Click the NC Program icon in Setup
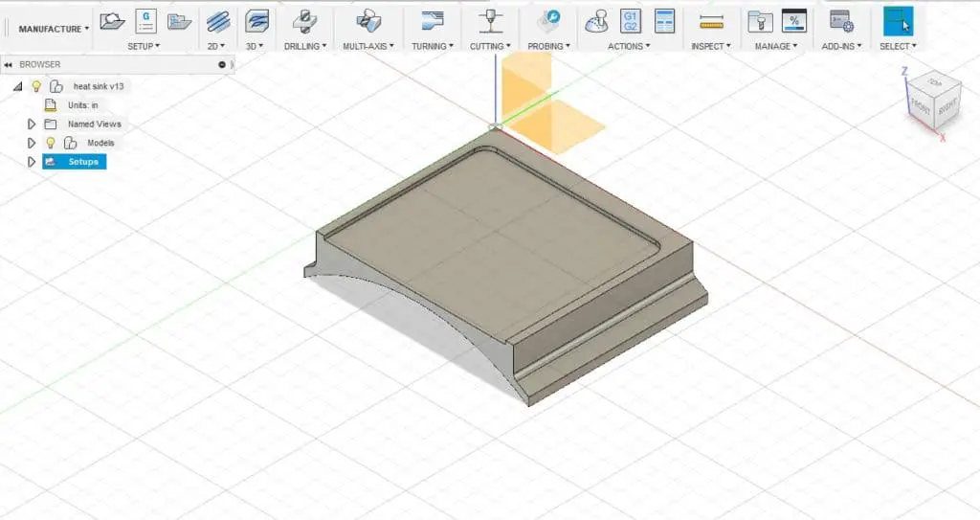 (145, 21)
